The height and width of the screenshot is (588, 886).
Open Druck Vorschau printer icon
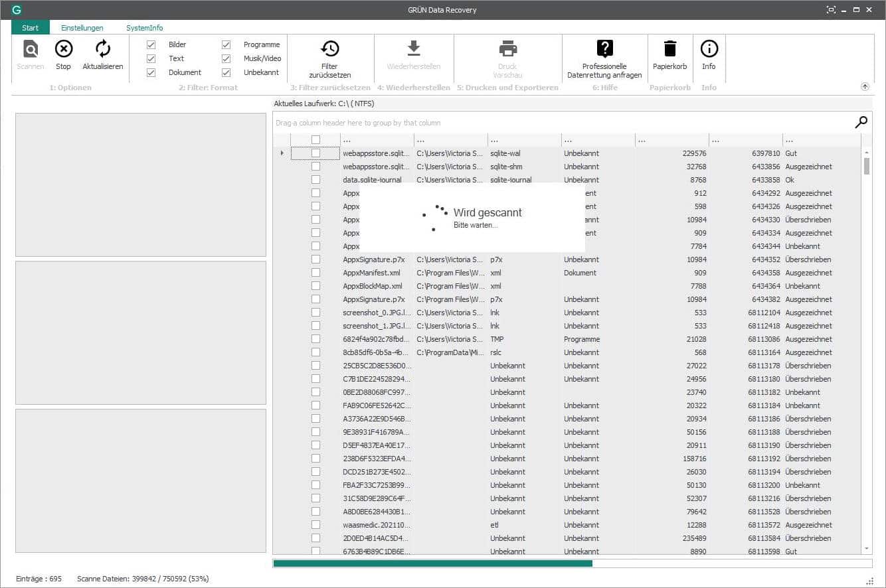coord(507,49)
